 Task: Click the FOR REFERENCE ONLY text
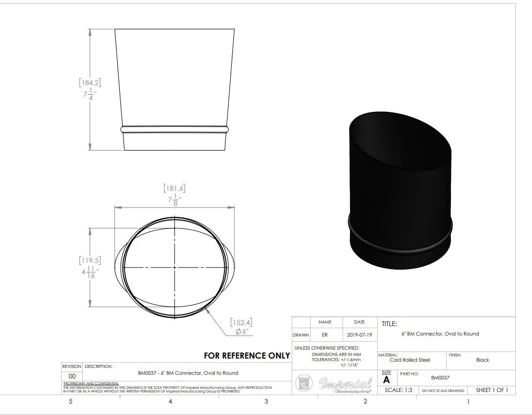pyautogui.click(x=246, y=355)
